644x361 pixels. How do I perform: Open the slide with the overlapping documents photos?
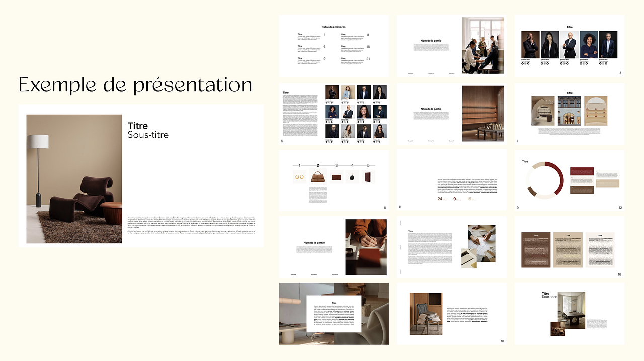pos(451,247)
